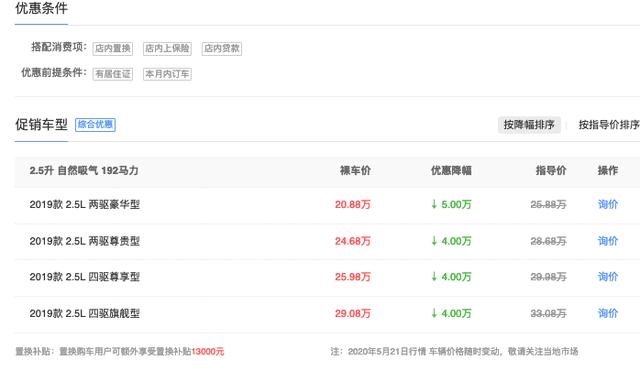
Task: Click the 4.00万 discount for 四驱尊享型
Action: [x=456, y=277]
